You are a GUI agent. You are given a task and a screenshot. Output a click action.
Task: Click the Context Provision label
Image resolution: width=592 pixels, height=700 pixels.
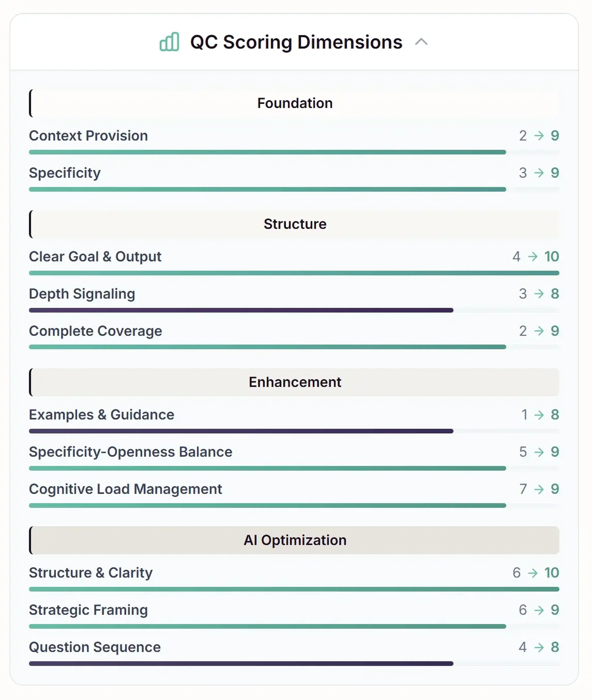click(x=88, y=136)
